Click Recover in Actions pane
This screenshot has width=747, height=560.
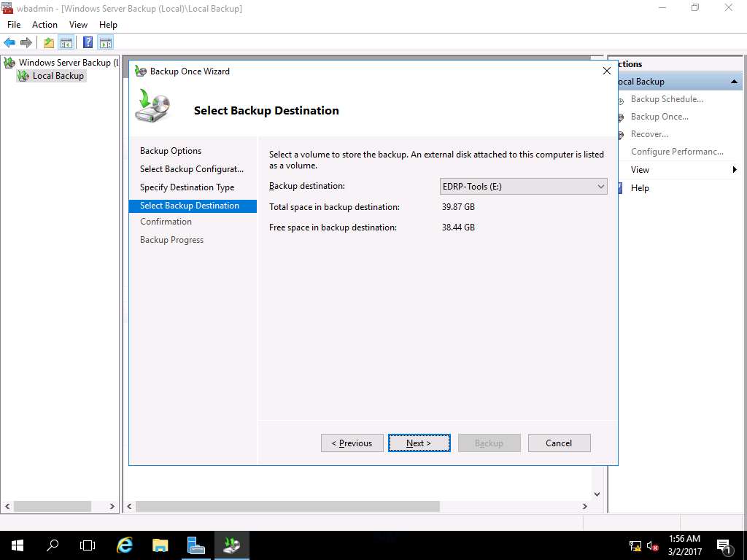(x=649, y=134)
